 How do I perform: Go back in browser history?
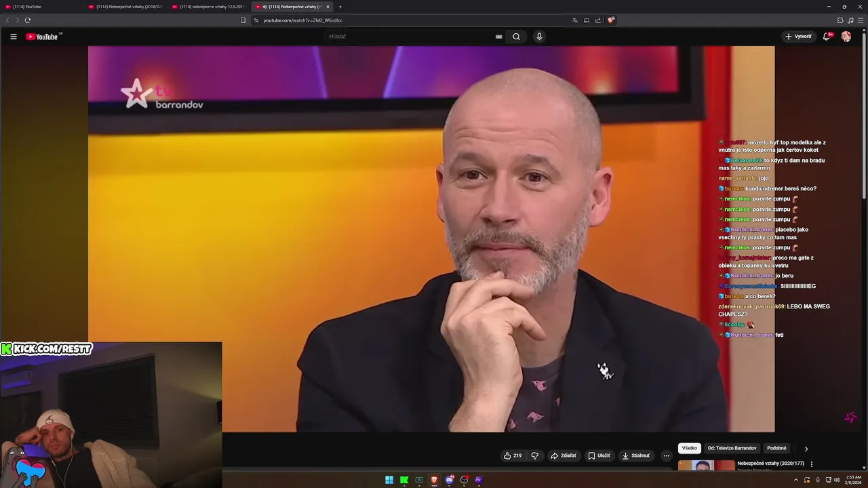coord(7,20)
